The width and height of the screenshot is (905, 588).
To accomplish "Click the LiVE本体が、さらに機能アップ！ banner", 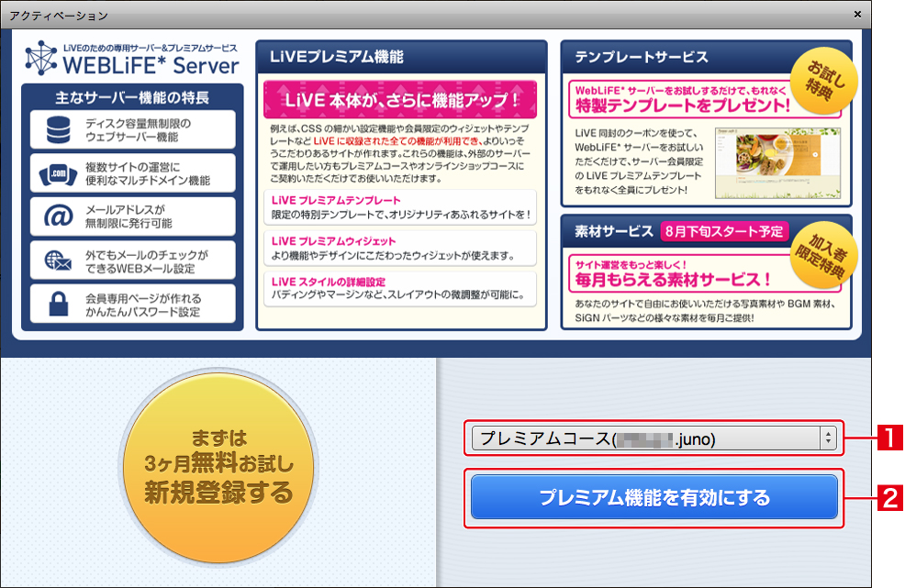I will point(400,99).
